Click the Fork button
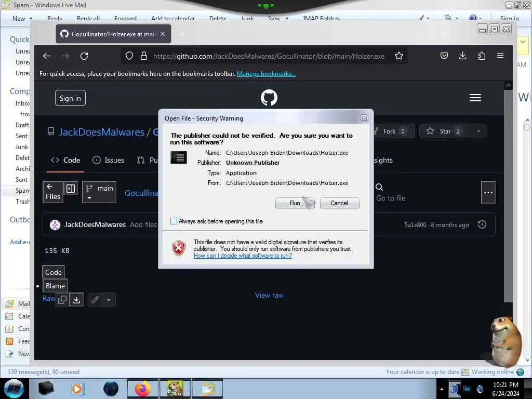Viewport: 532px width, 399px height. pyautogui.click(x=394, y=131)
